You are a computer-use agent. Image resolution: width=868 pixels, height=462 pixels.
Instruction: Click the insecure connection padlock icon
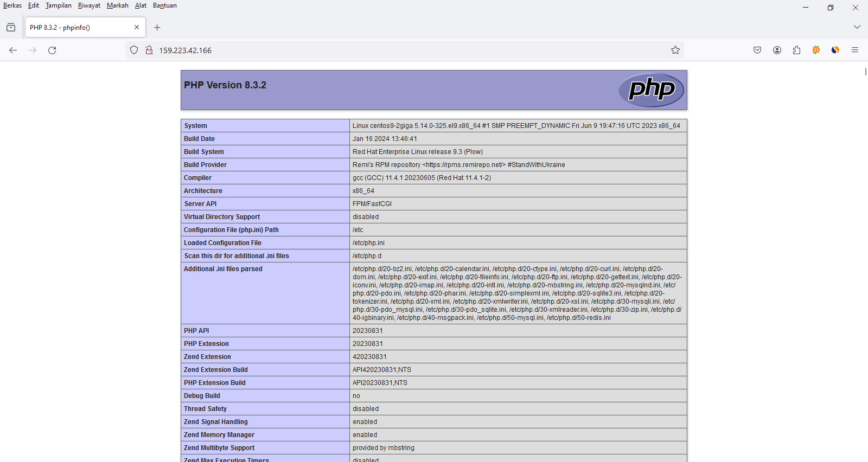(x=149, y=50)
